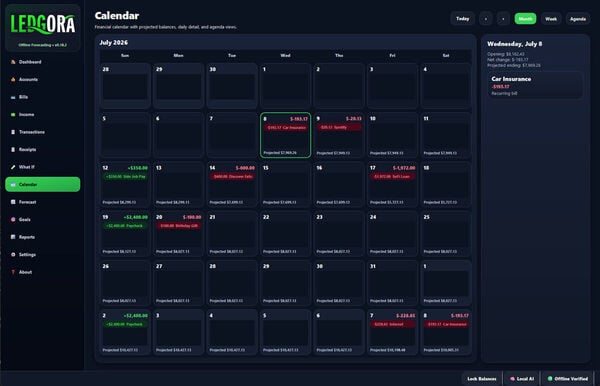Click the Local AI brain icon
The image size is (600, 386).
pos(512,379)
